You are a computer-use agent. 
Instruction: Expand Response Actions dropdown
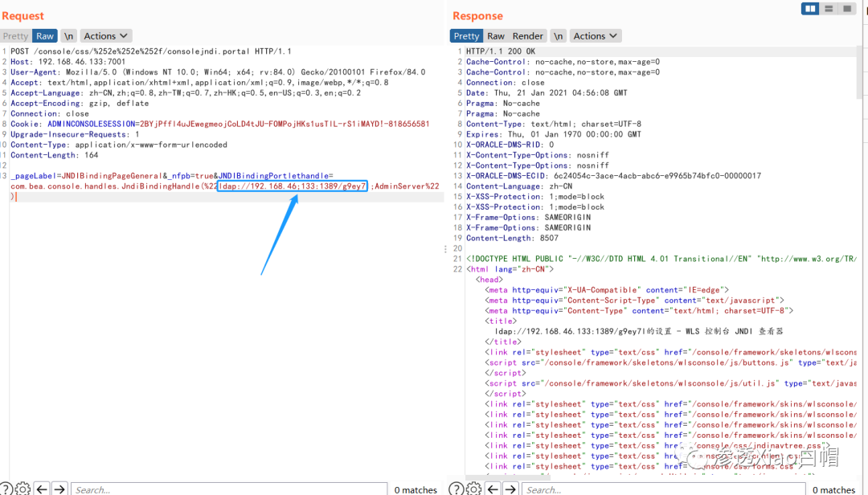point(595,36)
